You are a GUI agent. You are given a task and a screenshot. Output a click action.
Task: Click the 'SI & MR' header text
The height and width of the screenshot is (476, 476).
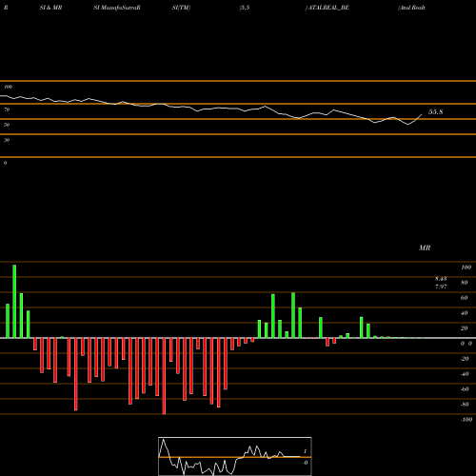50,8
